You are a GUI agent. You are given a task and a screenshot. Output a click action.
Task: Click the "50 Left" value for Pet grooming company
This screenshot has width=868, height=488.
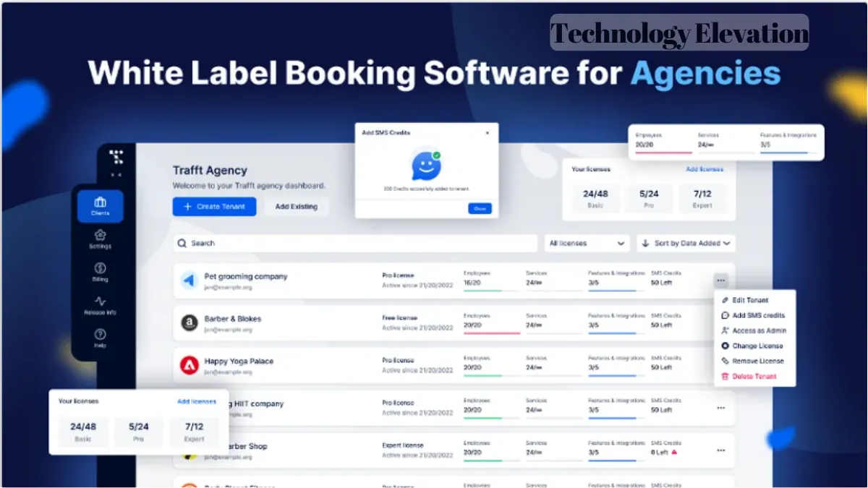[662, 283]
